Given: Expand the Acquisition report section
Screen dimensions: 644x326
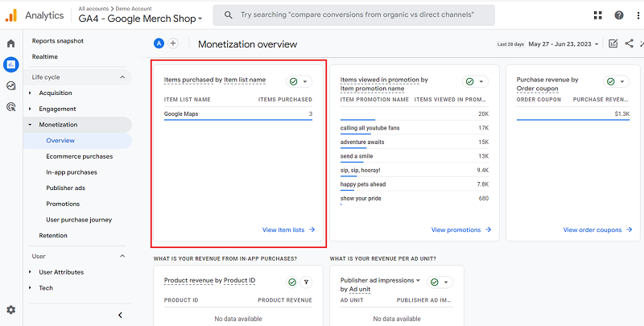Looking at the screenshot, I should [x=31, y=93].
